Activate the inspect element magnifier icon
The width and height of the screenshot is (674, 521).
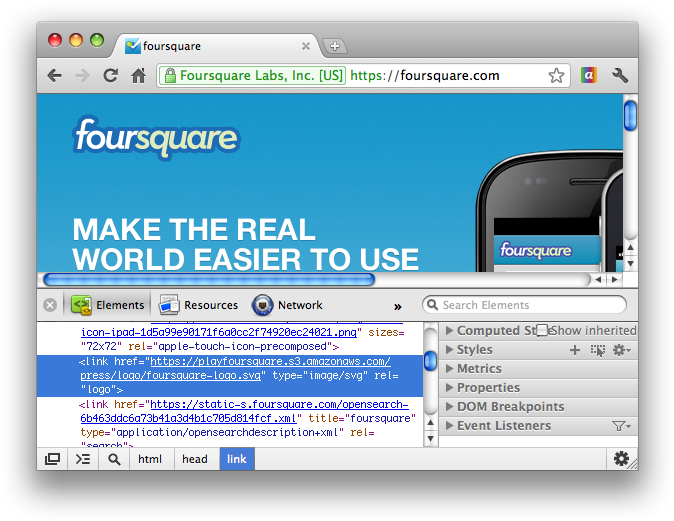click(x=114, y=459)
